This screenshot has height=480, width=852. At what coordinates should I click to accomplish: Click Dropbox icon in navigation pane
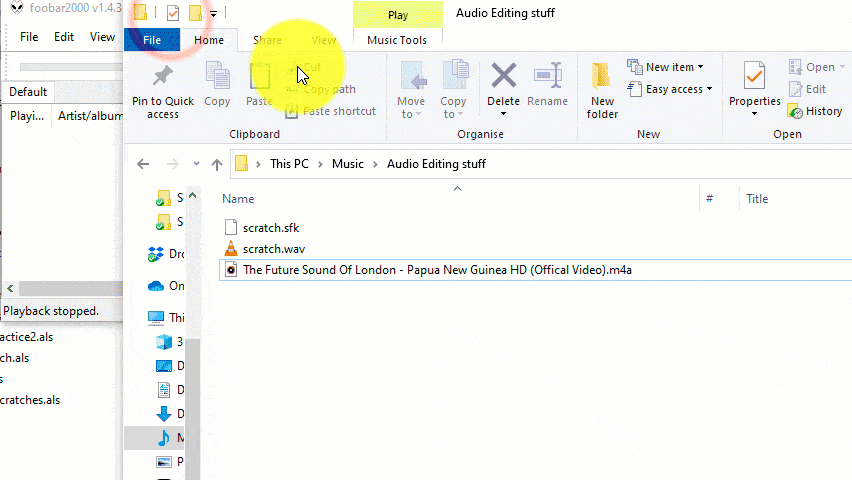click(x=156, y=254)
